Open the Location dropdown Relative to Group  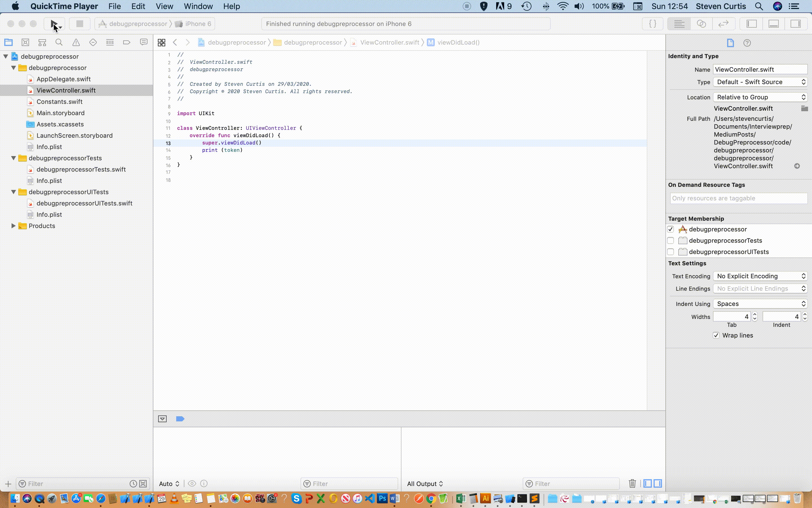[x=760, y=97]
